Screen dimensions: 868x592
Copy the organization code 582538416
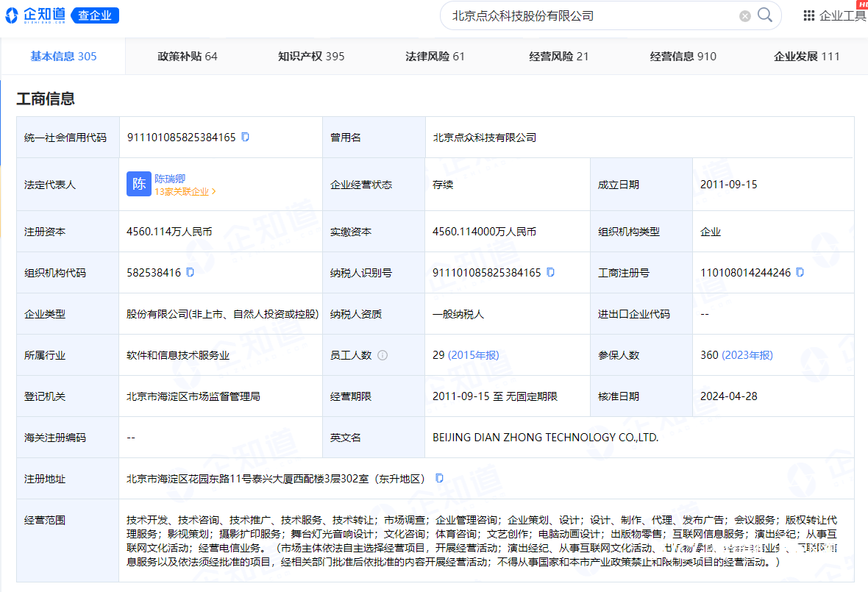(x=190, y=272)
